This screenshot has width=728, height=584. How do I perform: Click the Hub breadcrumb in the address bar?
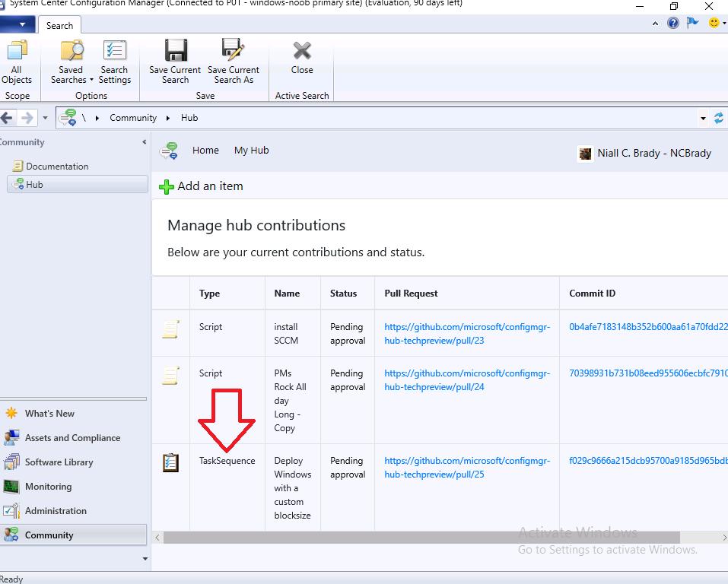(189, 118)
